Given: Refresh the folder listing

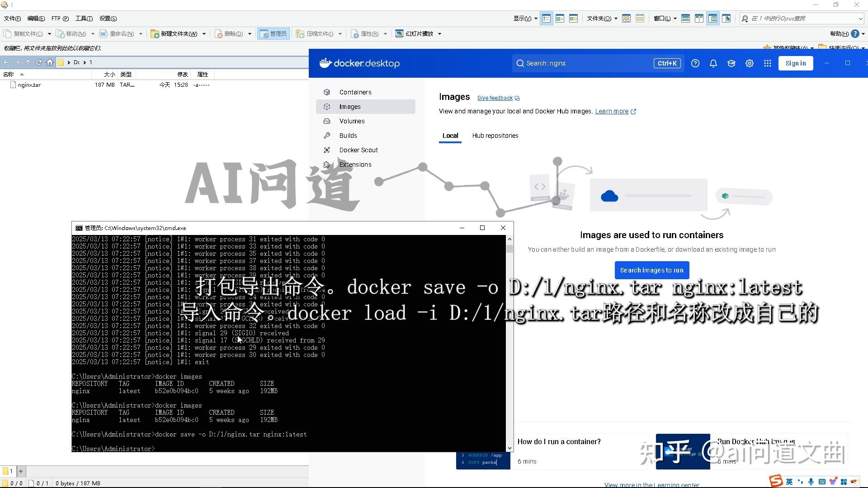Looking at the screenshot, I should pyautogui.click(x=39, y=62).
